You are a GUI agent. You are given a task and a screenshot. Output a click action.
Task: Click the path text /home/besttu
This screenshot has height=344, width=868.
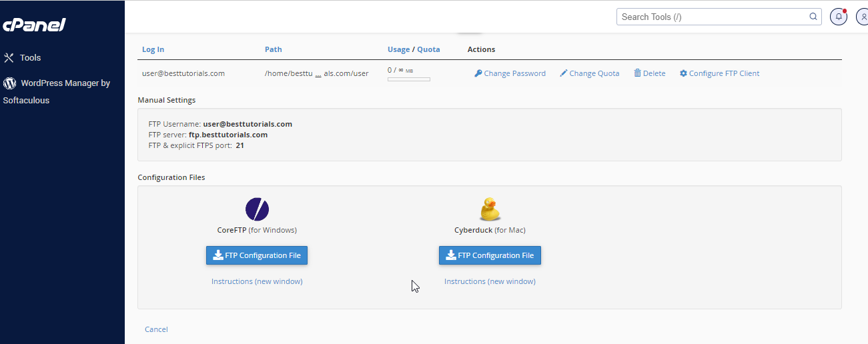[288, 73]
